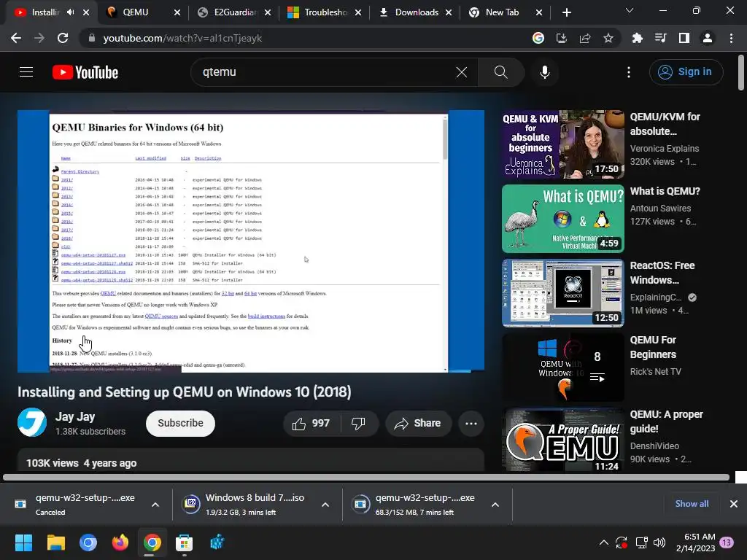Reload the YouTube page
The image size is (747, 560).
[x=63, y=38]
